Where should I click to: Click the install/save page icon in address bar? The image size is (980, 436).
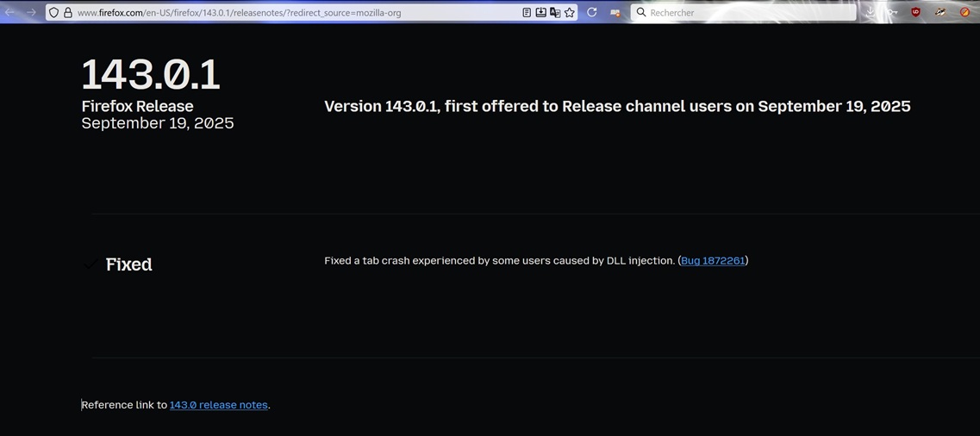(541, 12)
